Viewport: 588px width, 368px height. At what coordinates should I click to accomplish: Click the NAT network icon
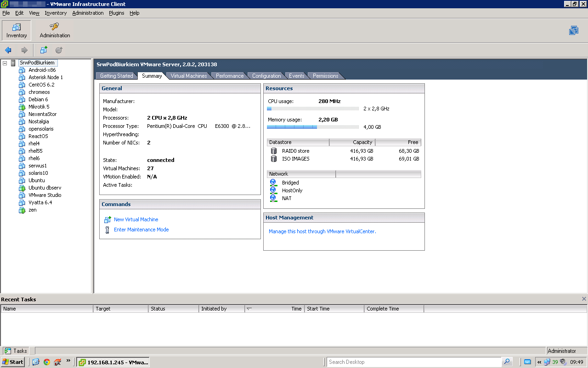(273, 198)
